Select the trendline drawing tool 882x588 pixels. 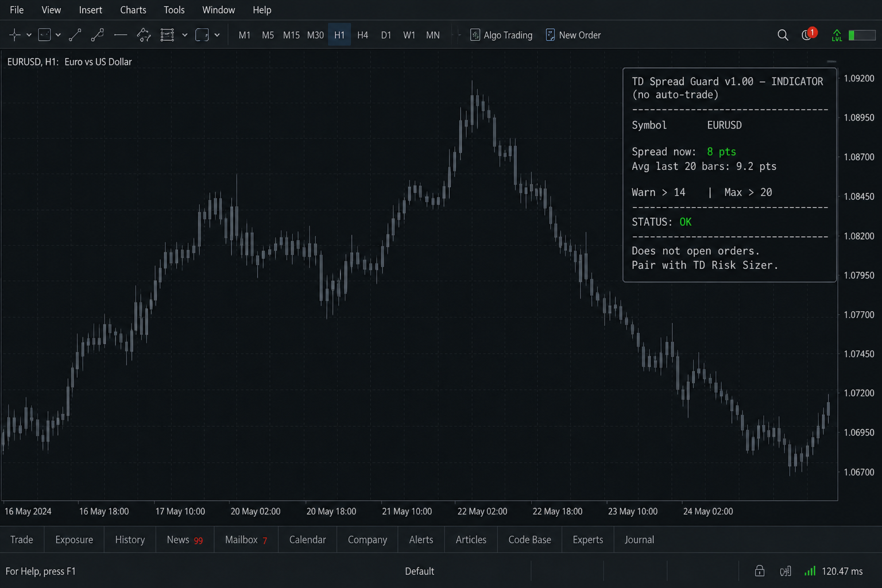pyautogui.click(x=75, y=35)
